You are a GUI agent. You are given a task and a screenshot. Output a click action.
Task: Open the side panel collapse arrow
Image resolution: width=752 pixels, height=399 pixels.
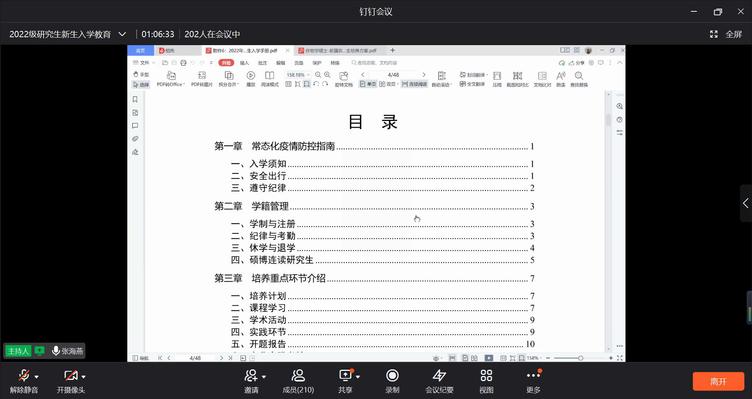(x=746, y=203)
